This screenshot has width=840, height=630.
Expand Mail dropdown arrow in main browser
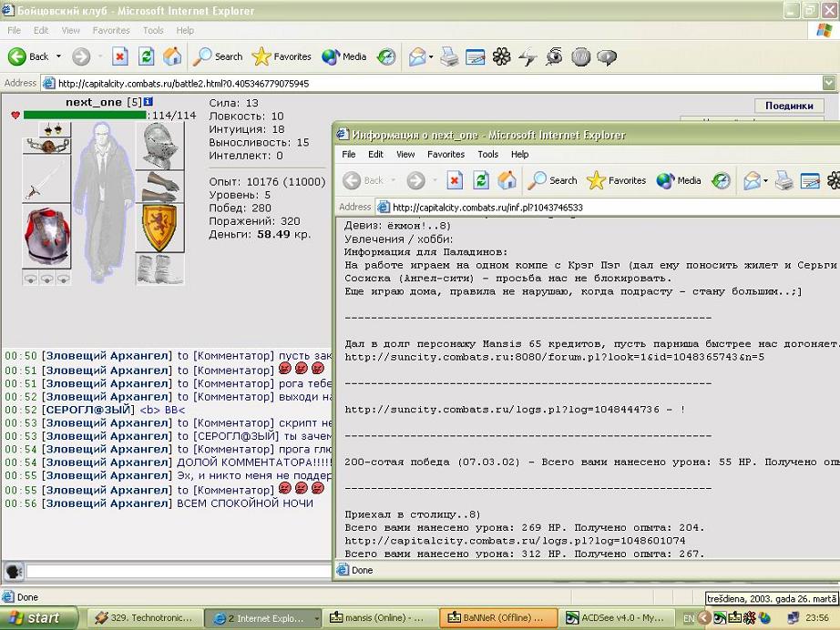(x=431, y=56)
